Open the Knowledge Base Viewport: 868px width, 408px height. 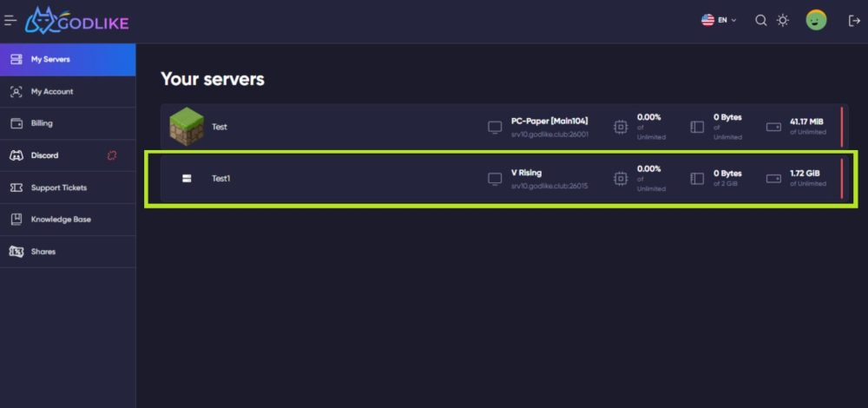click(x=68, y=220)
